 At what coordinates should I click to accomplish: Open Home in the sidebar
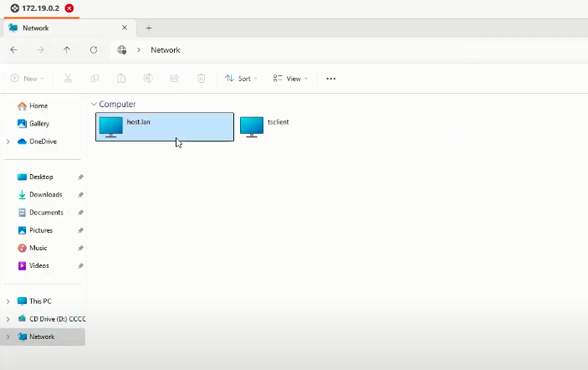[33, 105]
